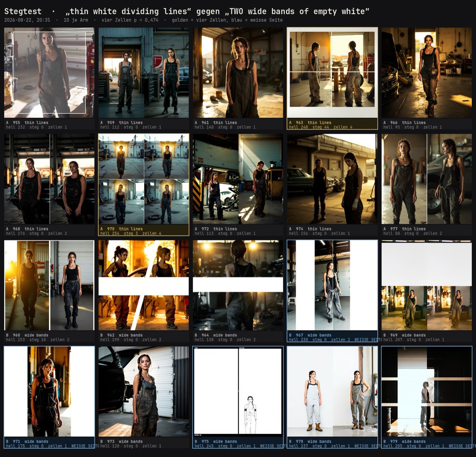This screenshot has width=476, height=457.
Task: Click the caption "A 970 thin lines"
Action: [x=121, y=229]
